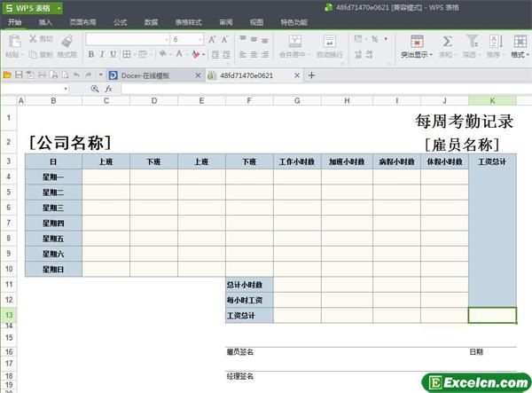
Task: Open the 页面布局 ribbon tab
Action: (x=82, y=22)
